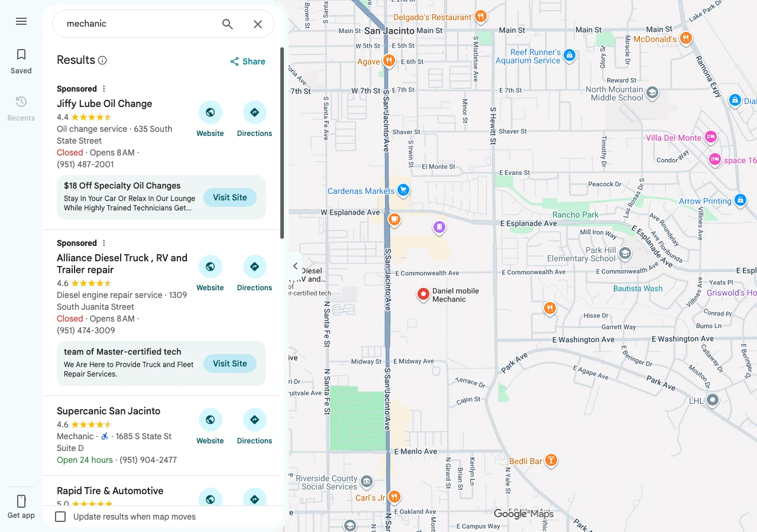The image size is (757, 532).
Task: Select the Supercanic San Jacinto listing
Action: 108,411
